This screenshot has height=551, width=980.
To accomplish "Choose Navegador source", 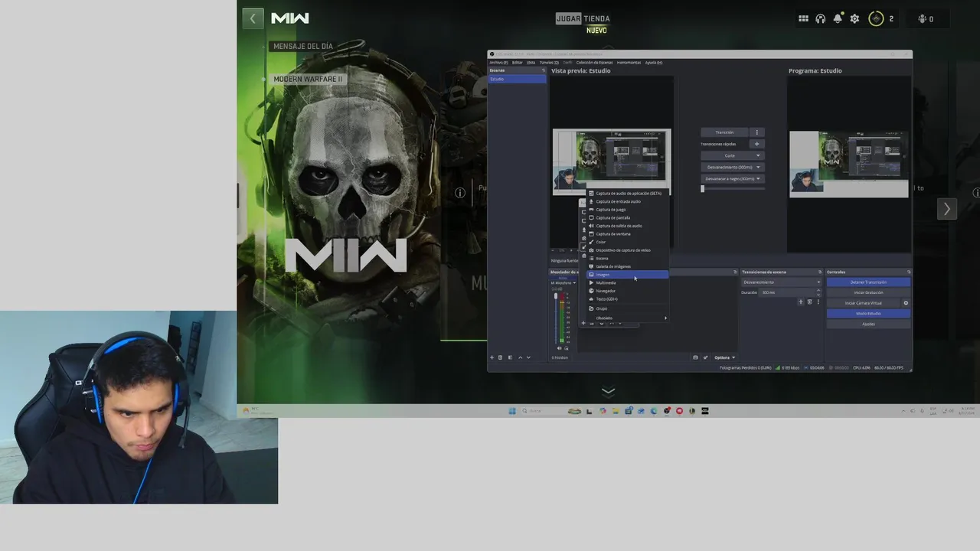I will (628, 291).
